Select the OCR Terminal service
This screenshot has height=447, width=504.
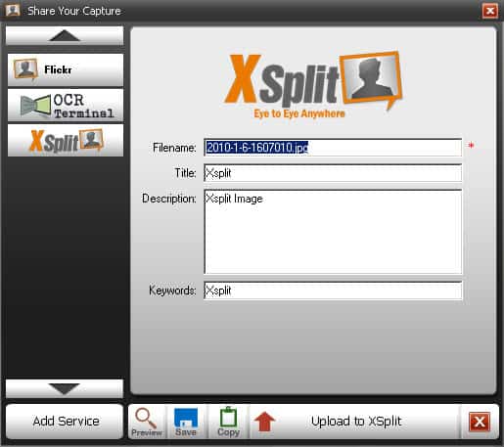click(66, 105)
